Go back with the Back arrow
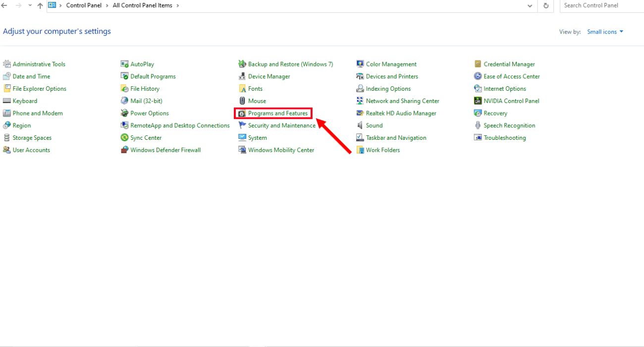 coord(4,5)
